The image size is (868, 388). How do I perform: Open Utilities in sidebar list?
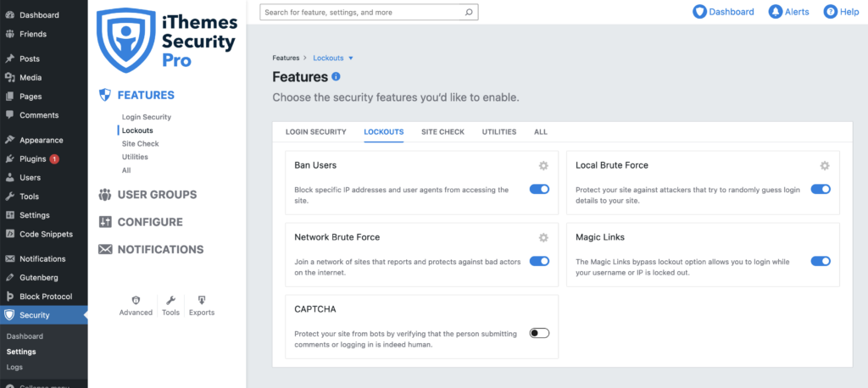click(x=135, y=158)
